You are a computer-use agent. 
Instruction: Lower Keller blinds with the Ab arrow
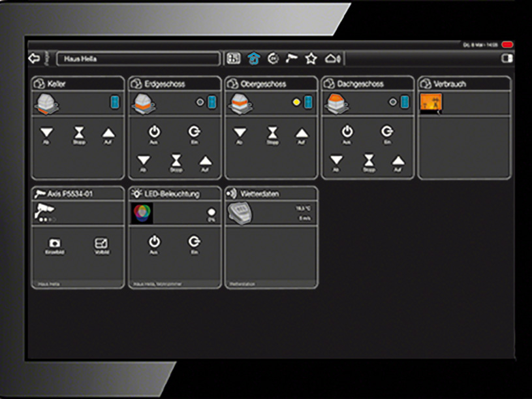pos(46,133)
